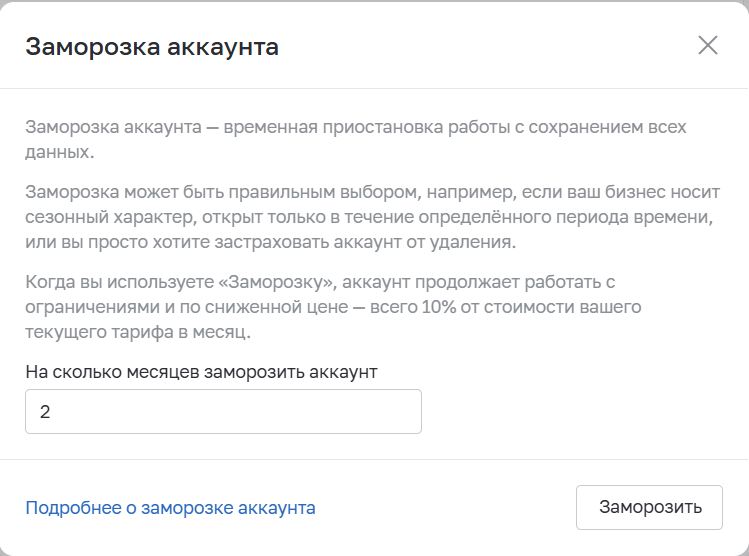Viewport: 749px width, 556px height.
Task: Follow the blue link about account freezing
Action: pyautogui.click(x=170, y=508)
